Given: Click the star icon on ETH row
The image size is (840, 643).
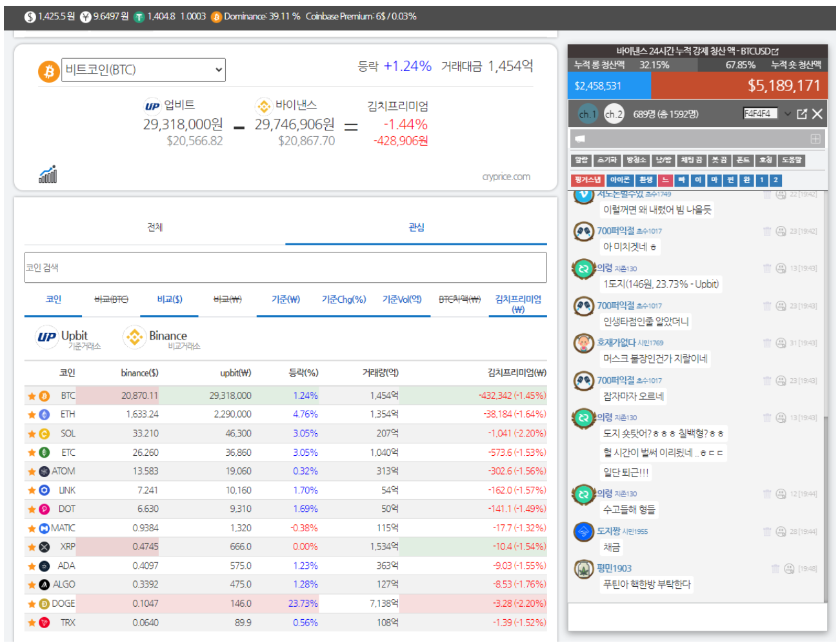Looking at the screenshot, I should click(32, 414).
